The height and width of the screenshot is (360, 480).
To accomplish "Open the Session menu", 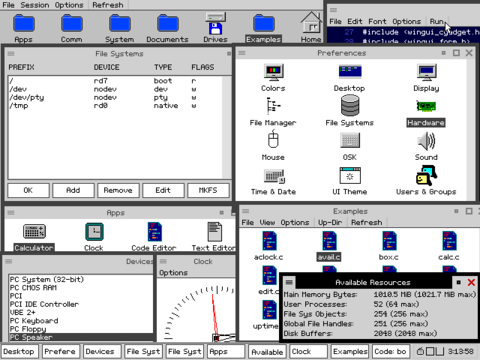I will tap(35, 5).
